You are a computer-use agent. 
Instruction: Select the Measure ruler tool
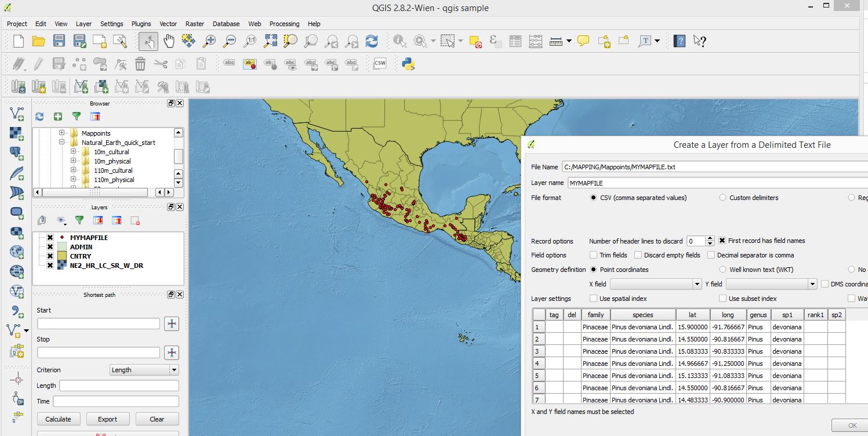pyautogui.click(x=556, y=41)
